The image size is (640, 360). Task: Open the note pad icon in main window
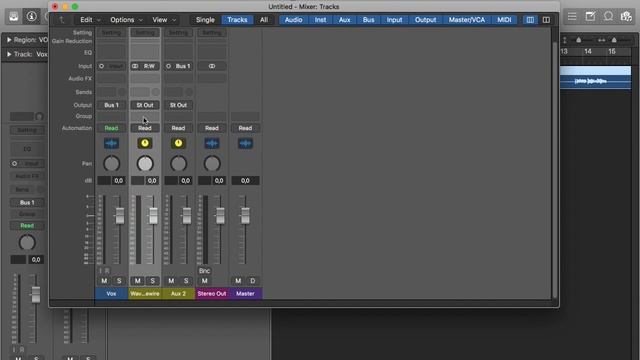(590, 16)
